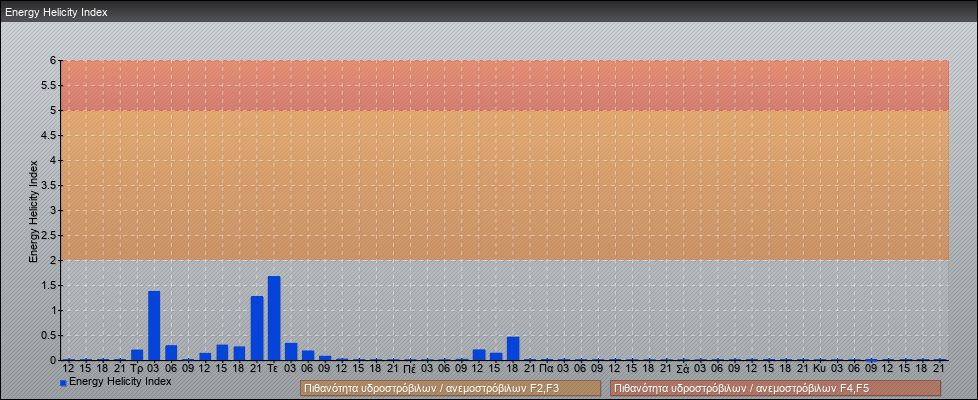The width and height of the screenshot is (978, 400).
Task: Select the last blue bar before Πα
Action: point(513,348)
